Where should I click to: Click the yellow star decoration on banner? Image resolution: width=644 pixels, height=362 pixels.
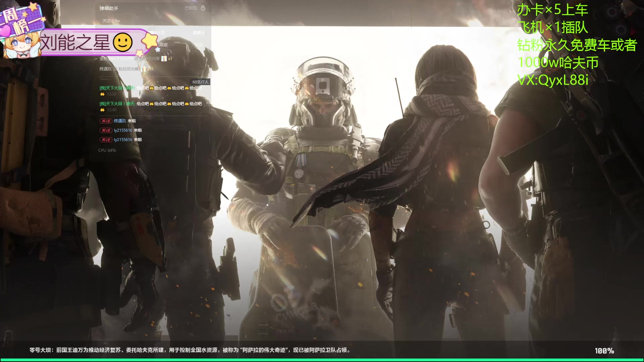coord(150,41)
